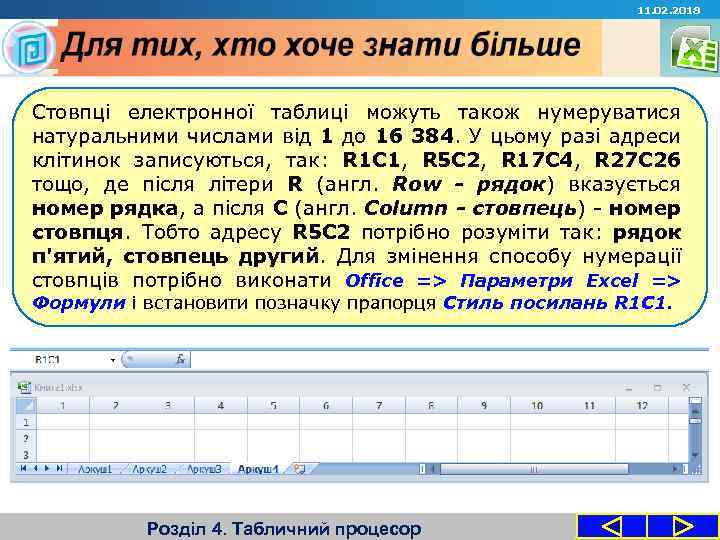Click the blue text 'Параметри Excel'
The width and height of the screenshot is (720, 540).
(x=549, y=280)
